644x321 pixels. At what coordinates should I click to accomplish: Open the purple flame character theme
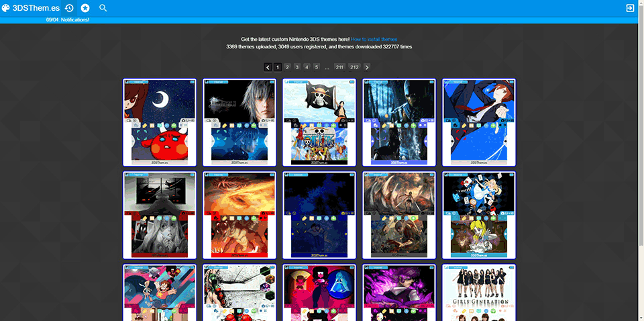click(399, 293)
